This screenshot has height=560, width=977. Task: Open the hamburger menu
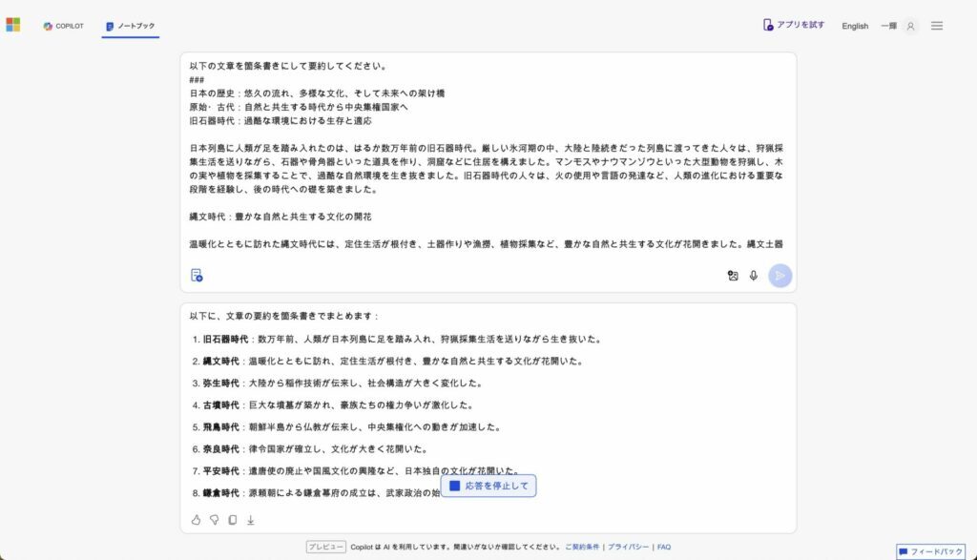[937, 26]
